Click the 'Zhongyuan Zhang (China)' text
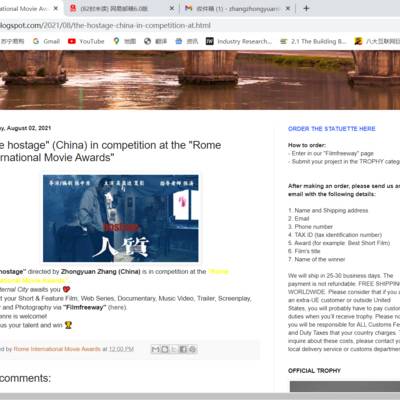Image resolution: width=400 pixels, height=400 pixels. 101,272
